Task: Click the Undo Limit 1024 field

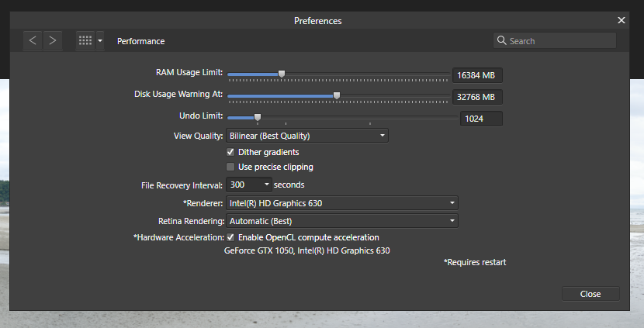Action: [481, 119]
